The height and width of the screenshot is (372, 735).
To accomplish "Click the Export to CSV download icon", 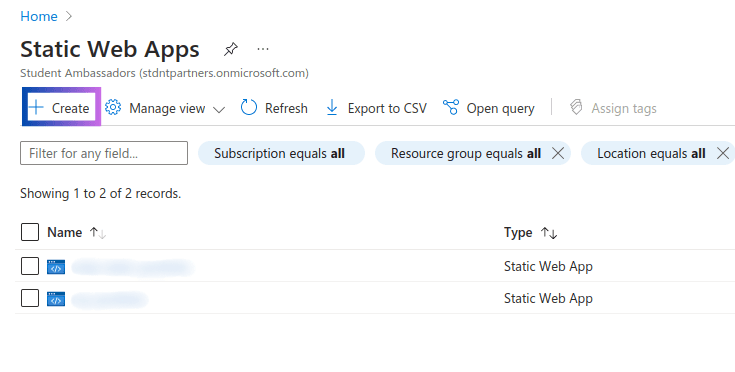I will 332,108.
